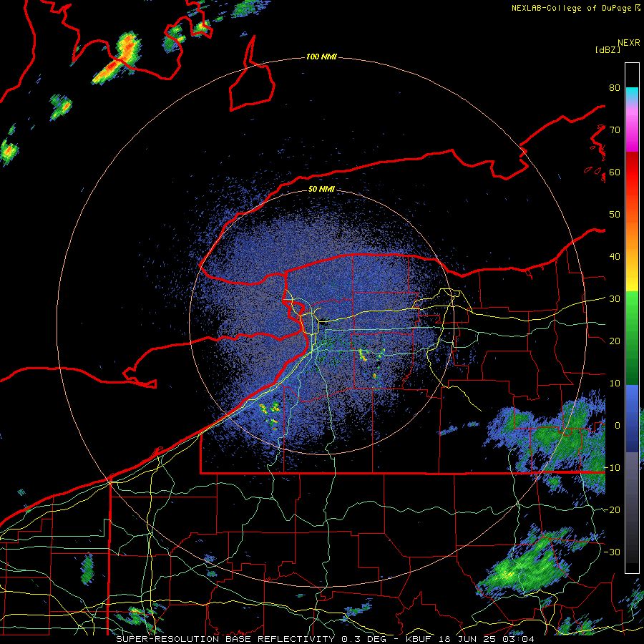The image size is (644, 644).
Task: Click the -10 dBZ value on legend
Action: pyautogui.click(x=612, y=468)
